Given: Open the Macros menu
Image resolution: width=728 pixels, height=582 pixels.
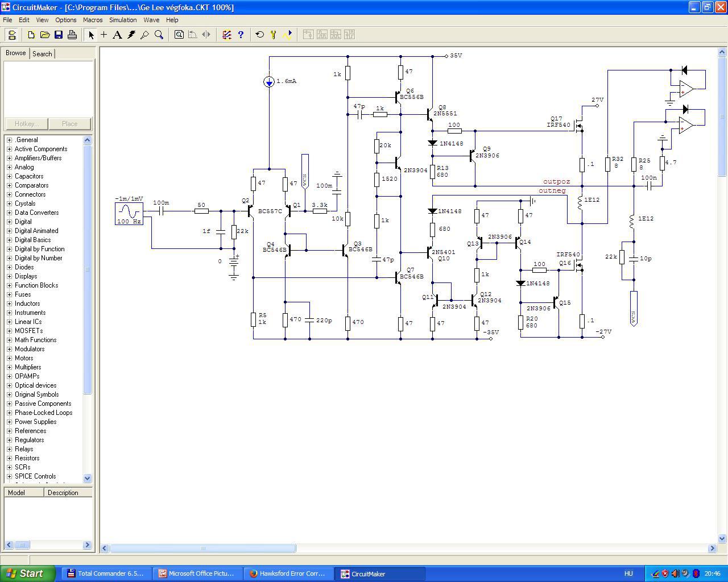Looking at the screenshot, I should (93, 20).
